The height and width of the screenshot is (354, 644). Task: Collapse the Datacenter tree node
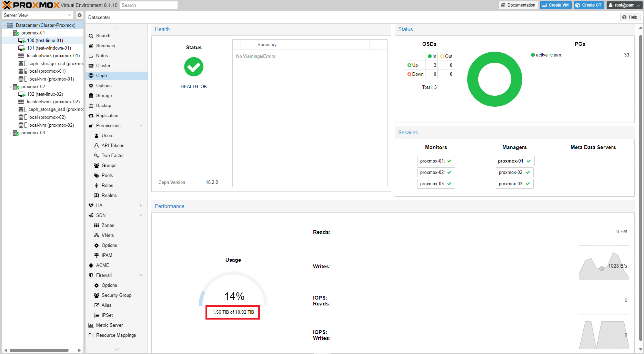coord(4,25)
